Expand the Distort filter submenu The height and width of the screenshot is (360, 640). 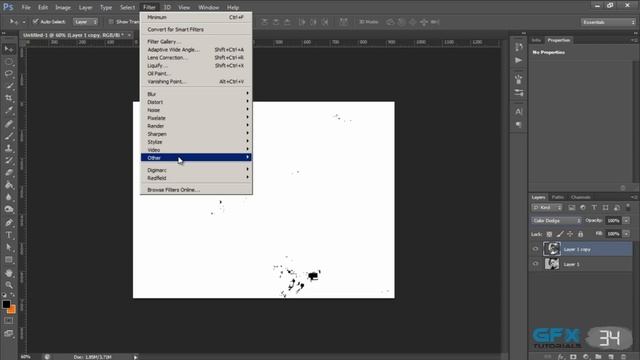196,102
